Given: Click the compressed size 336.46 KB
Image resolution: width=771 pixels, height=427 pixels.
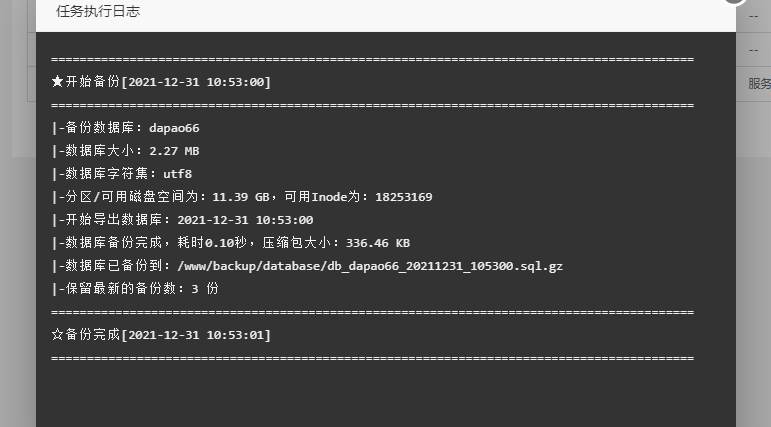Looking at the screenshot, I should (x=378, y=243).
